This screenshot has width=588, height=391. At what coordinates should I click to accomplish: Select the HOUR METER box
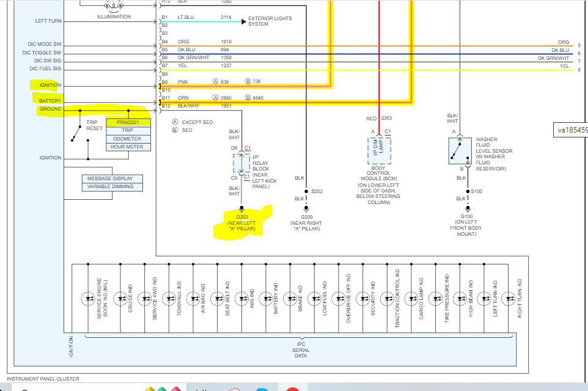128,147
